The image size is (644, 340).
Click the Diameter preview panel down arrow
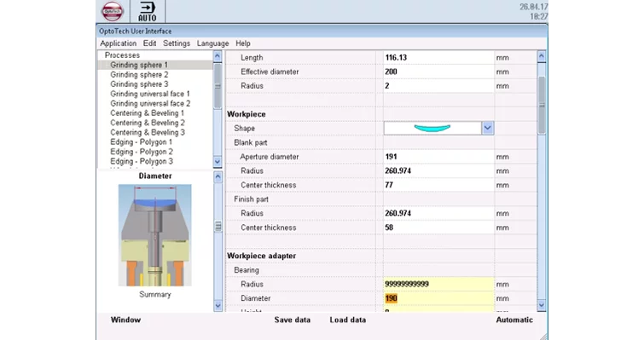click(218, 306)
